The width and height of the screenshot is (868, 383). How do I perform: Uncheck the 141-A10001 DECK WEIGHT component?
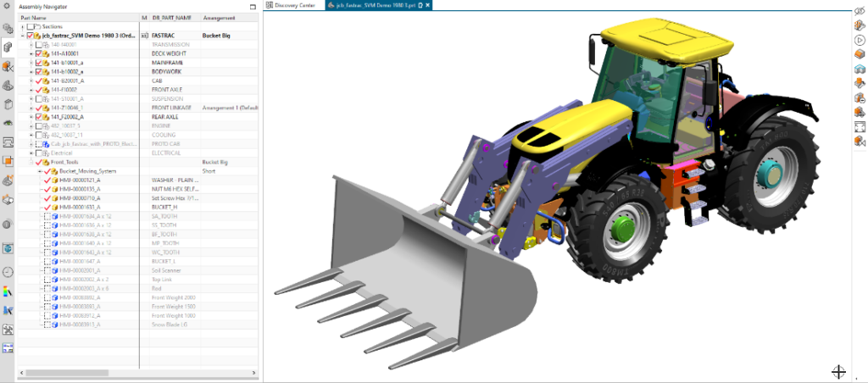tap(39, 53)
